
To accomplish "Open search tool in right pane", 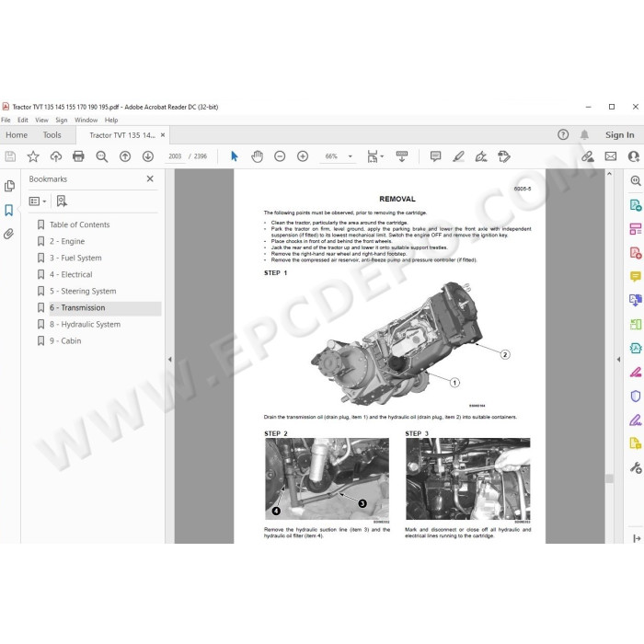I will pyautogui.click(x=636, y=180).
